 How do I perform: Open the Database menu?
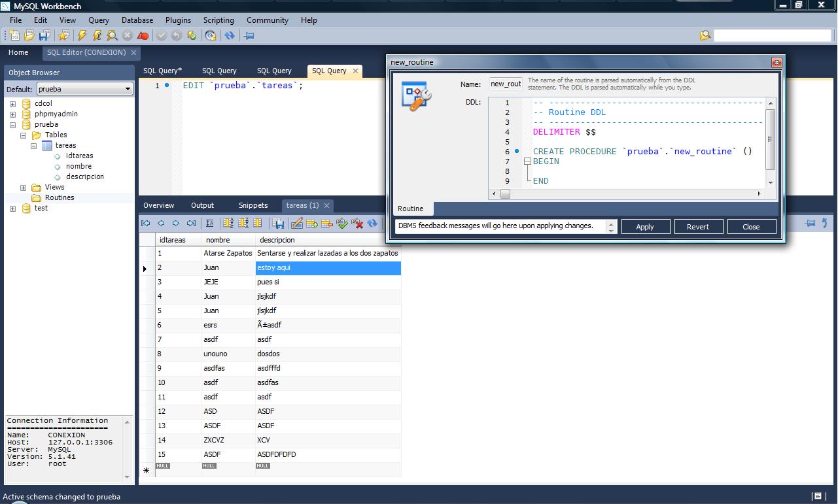coord(137,20)
